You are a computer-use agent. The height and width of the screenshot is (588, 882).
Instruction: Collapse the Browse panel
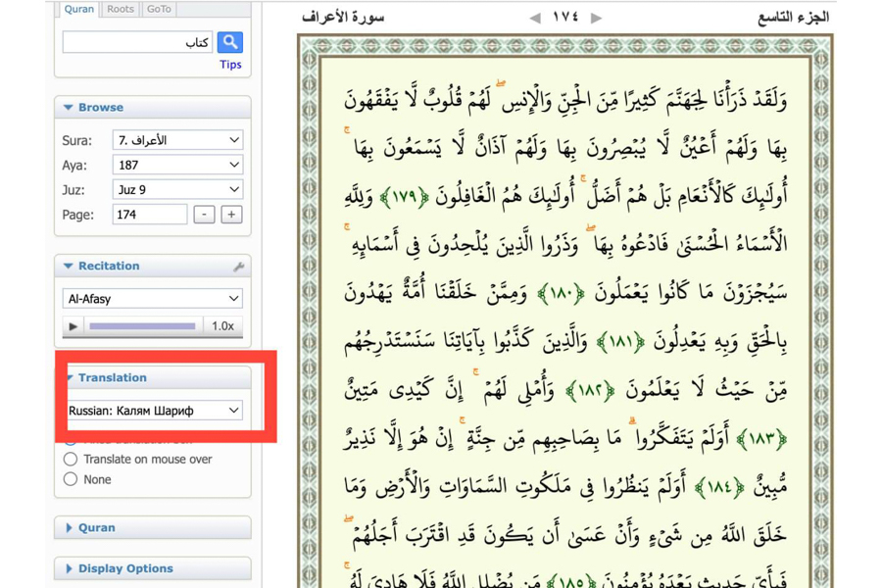[153, 108]
